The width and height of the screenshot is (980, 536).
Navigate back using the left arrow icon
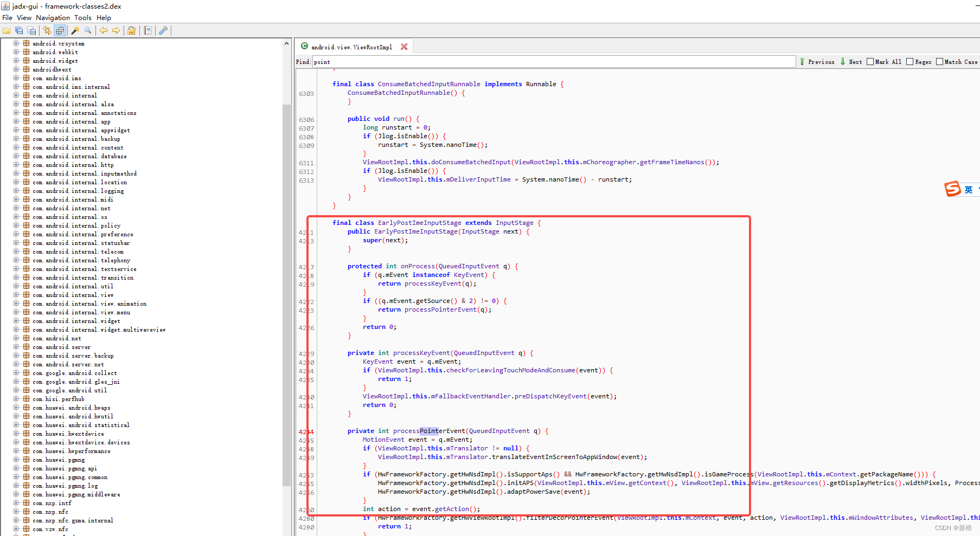(x=103, y=30)
